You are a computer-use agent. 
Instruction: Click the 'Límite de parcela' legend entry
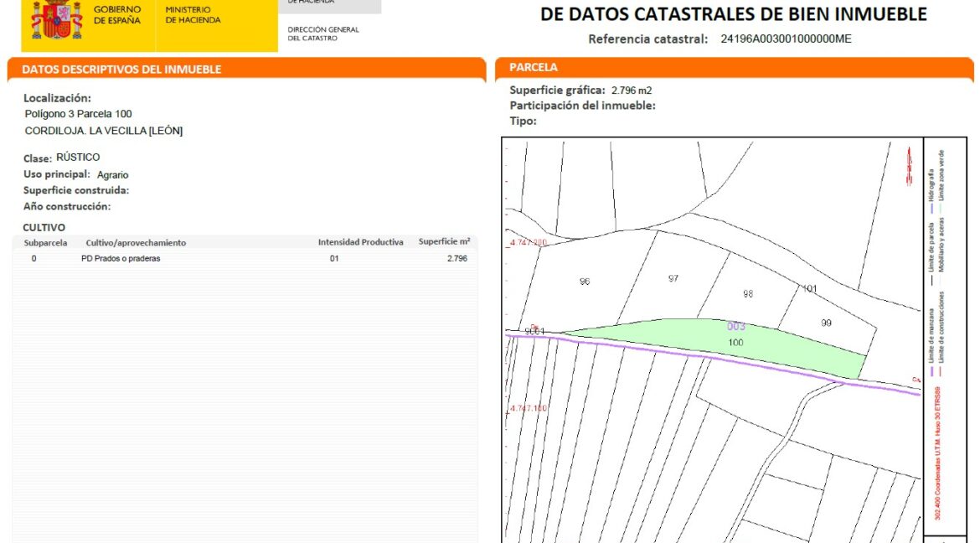coord(931,253)
